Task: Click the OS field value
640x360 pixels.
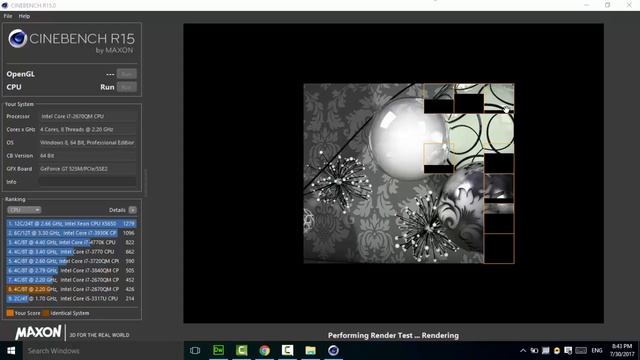Action: tap(88, 142)
